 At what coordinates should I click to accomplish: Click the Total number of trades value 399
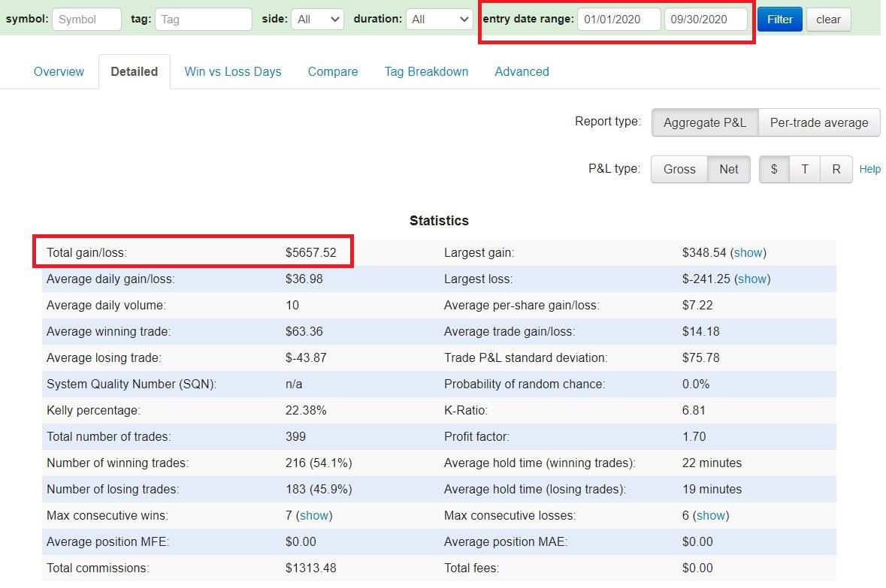point(295,436)
